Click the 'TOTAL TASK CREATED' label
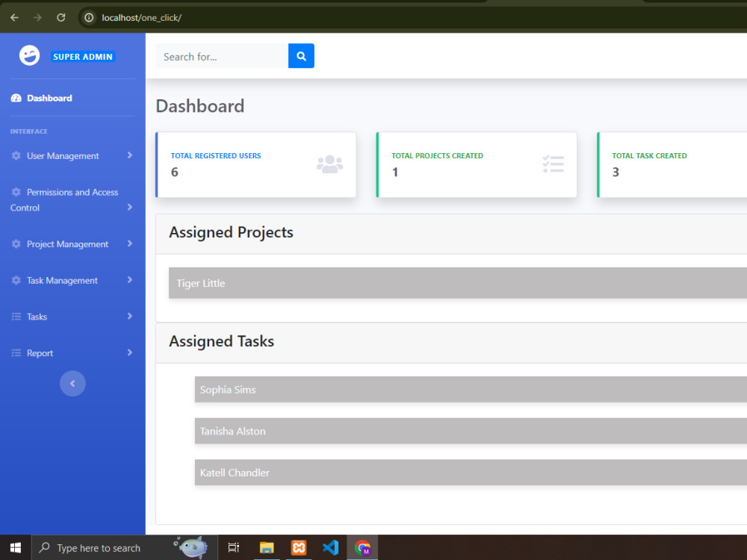This screenshot has height=560, width=747. (649, 156)
